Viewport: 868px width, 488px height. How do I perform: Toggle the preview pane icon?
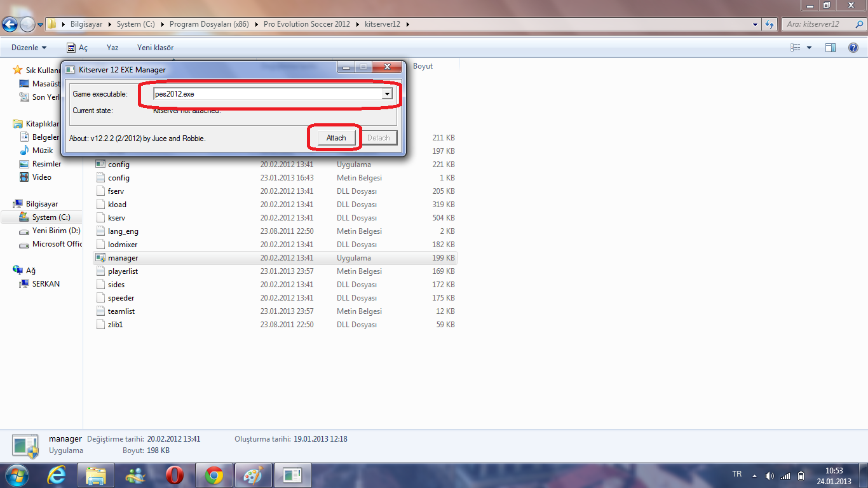pos(831,48)
